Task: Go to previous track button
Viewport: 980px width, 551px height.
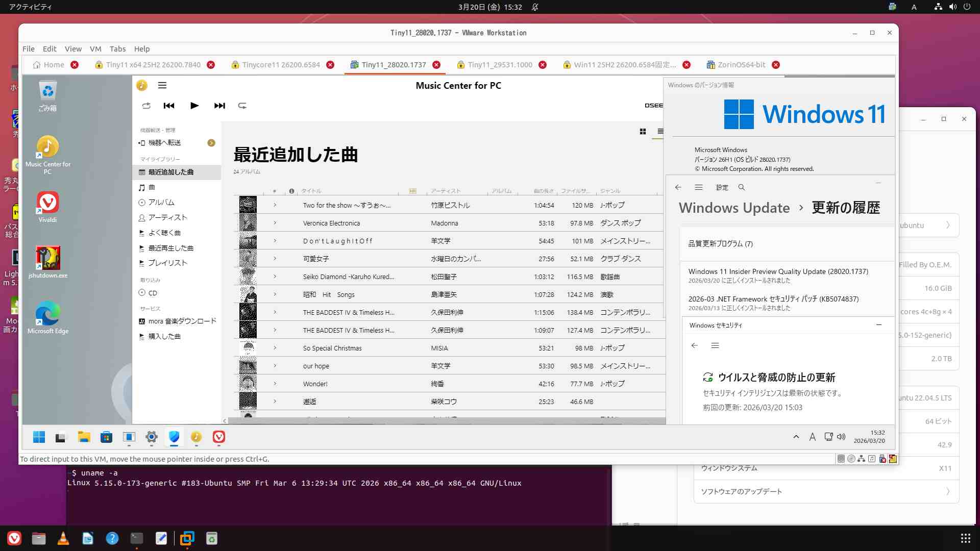Action: tap(169, 106)
